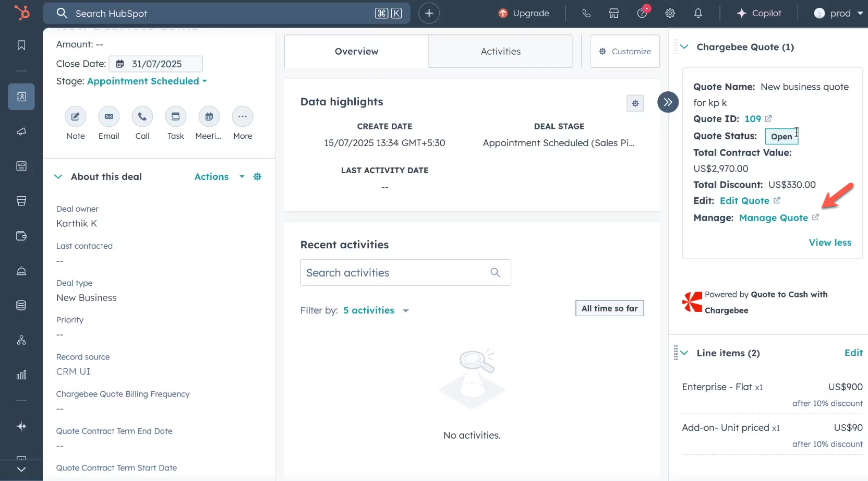
Task: Create a Task via Task icon
Action: pyautogui.click(x=175, y=117)
